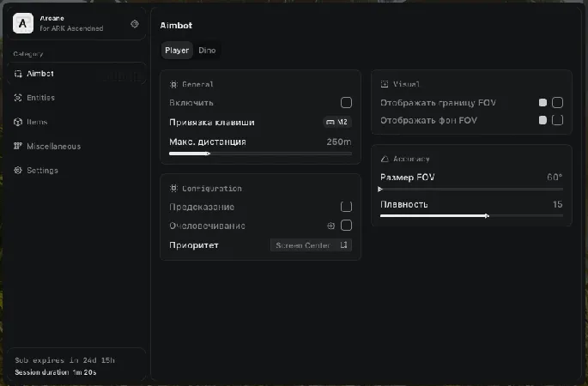Click the icon right of the Arcane title
Viewport: 588px width, 386px height.
135,24
